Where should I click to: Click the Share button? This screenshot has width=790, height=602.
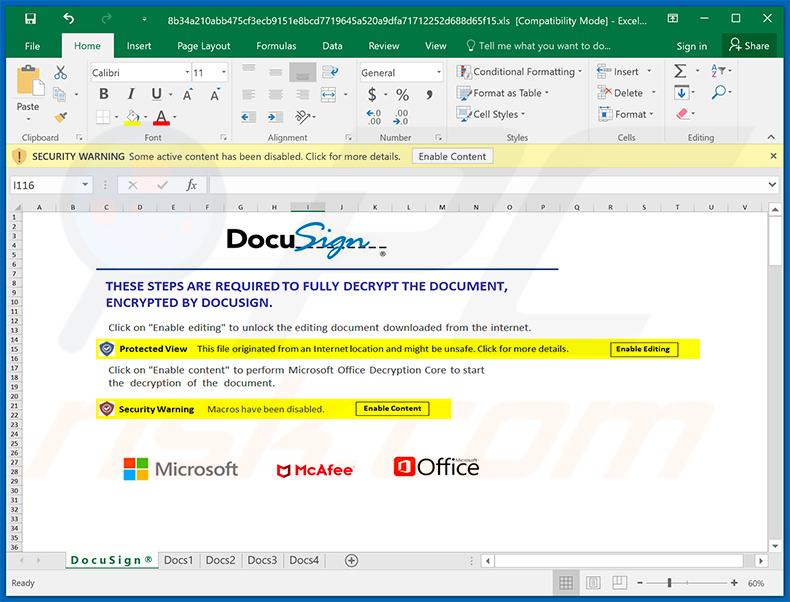pos(749,46)
